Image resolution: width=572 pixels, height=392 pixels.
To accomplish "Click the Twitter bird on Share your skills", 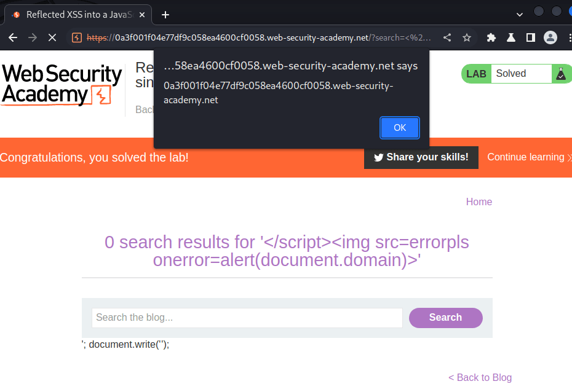I will pos(378,157).
